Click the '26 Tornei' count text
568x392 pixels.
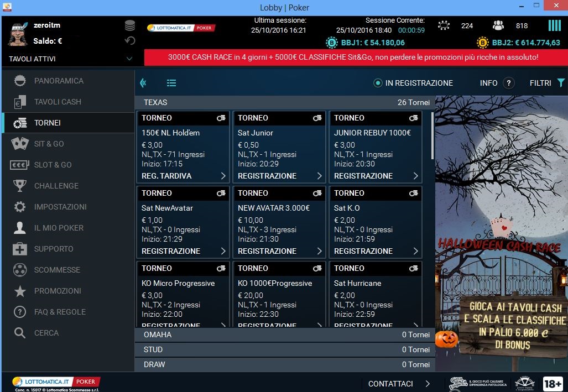point(414,102)
